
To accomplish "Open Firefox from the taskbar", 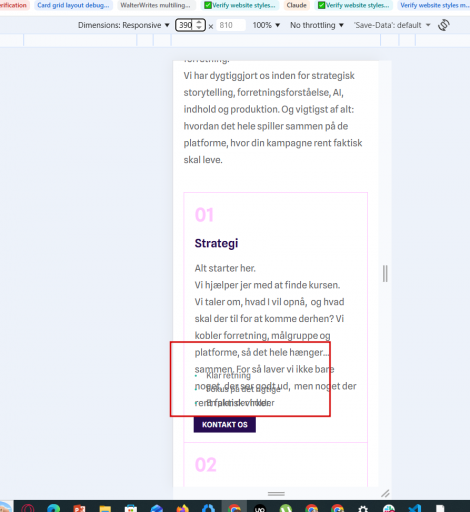I will point(182,508).
